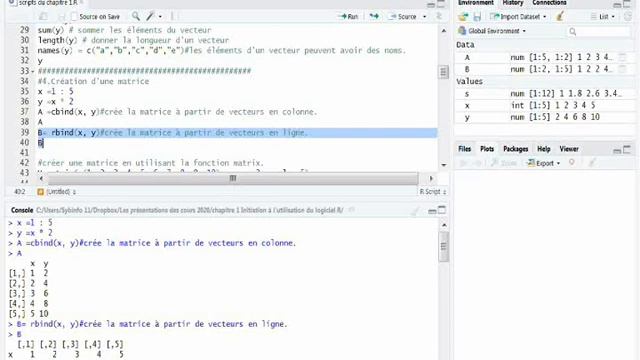
Task: Switch to the Help tab
Action: point(543,149)
